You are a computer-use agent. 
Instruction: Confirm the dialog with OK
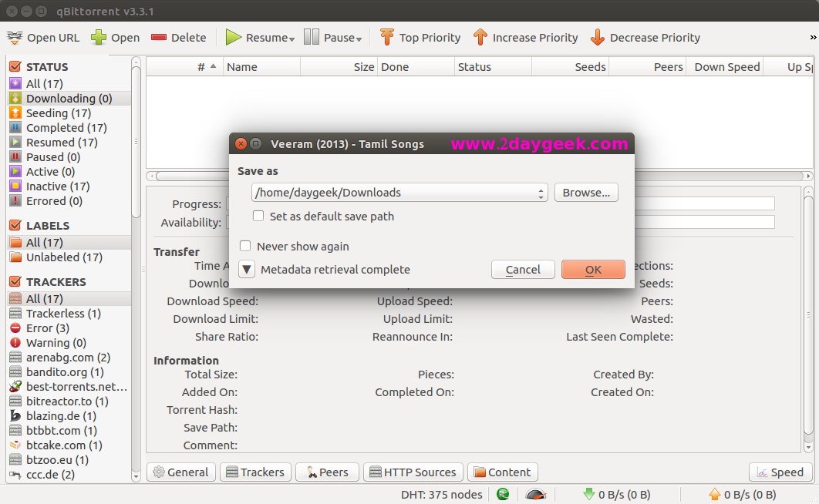(593, 270)
